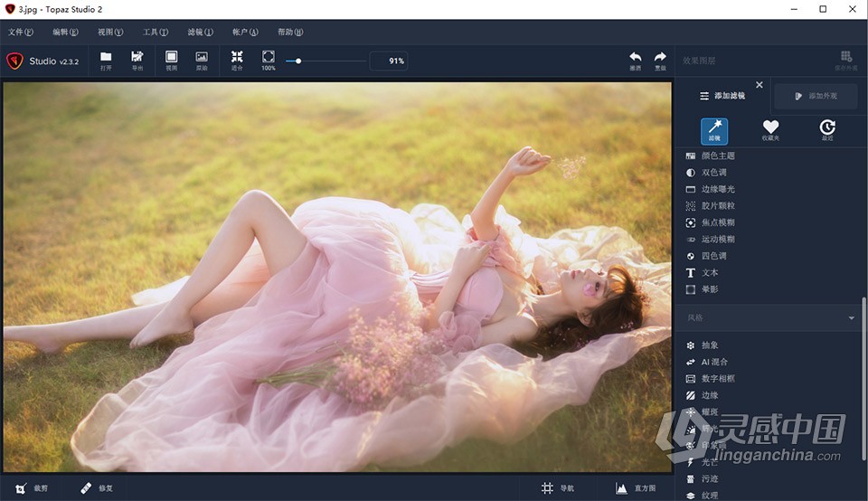Select the 滤镜 magic wand tab
Image resolution: width=868 pixels, height=501 pixels.
click(714, 131)
